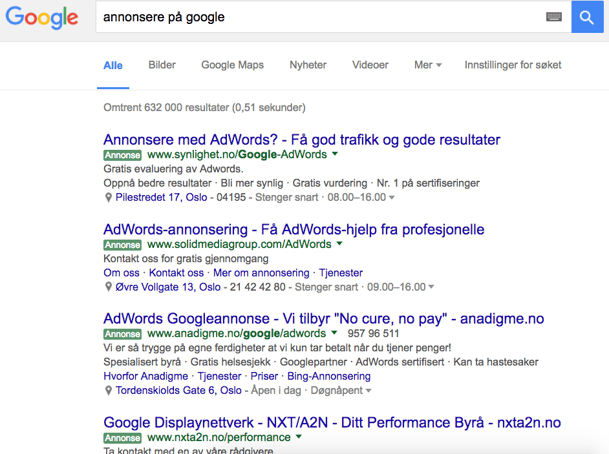
Task: Click the Annonse badge for synlighet.no
Action: pos(122,155)
